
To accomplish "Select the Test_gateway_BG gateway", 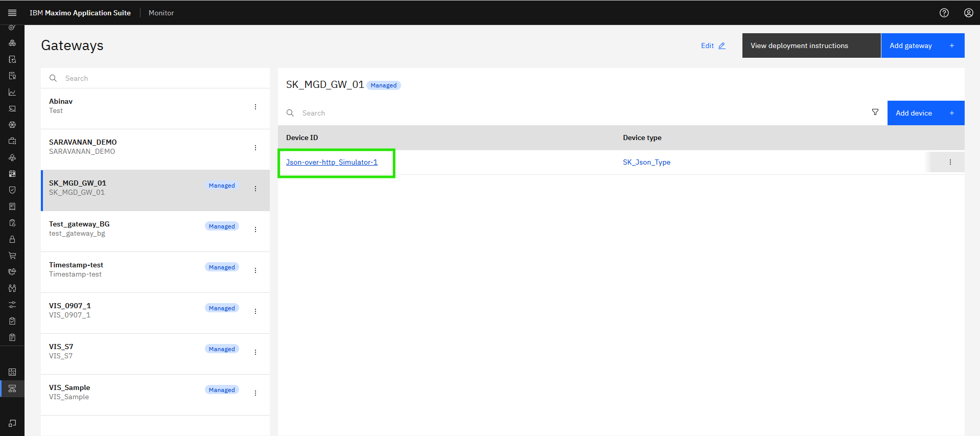I will click(x=155, y=231).
